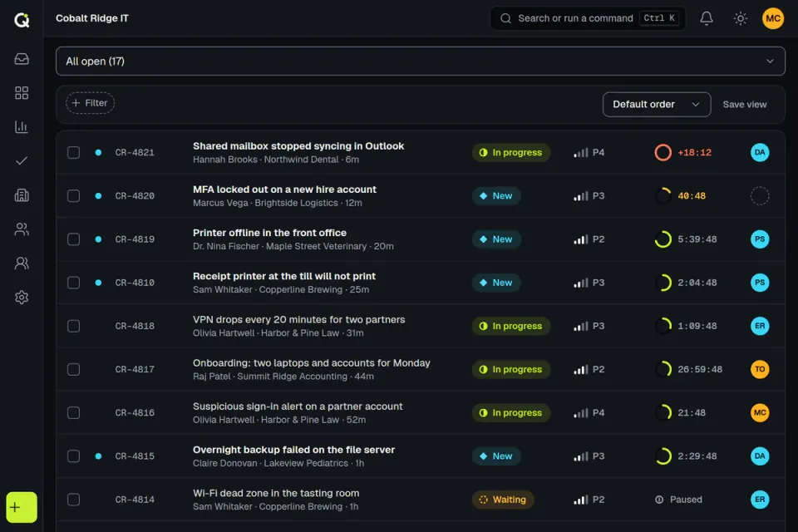Click the empty unassigned avatar on CR-4820
This screenshot has height=532, width=798.
tap(759, 195)
